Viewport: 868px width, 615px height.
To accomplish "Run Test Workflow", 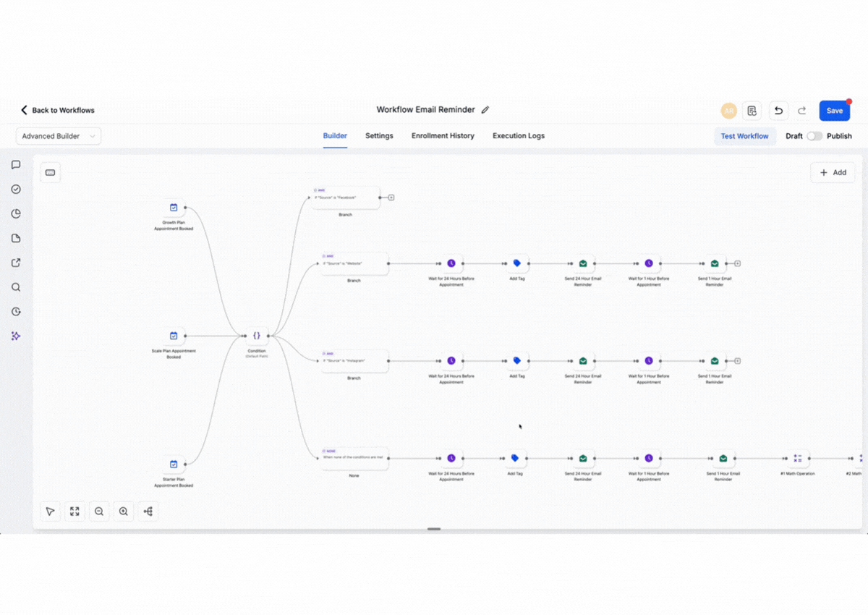I will coord(745,135).
